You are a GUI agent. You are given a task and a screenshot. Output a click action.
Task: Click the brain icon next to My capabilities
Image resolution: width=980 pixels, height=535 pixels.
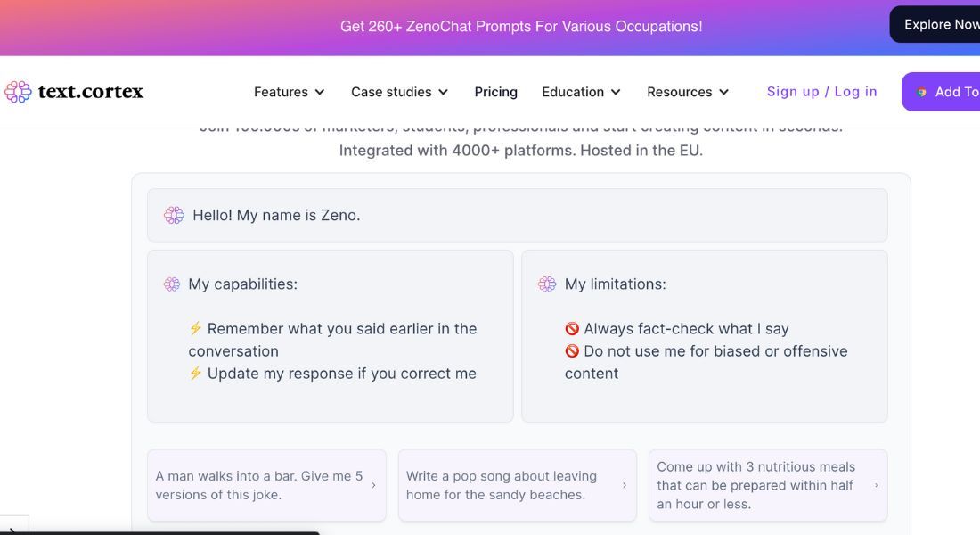point(172,284)
